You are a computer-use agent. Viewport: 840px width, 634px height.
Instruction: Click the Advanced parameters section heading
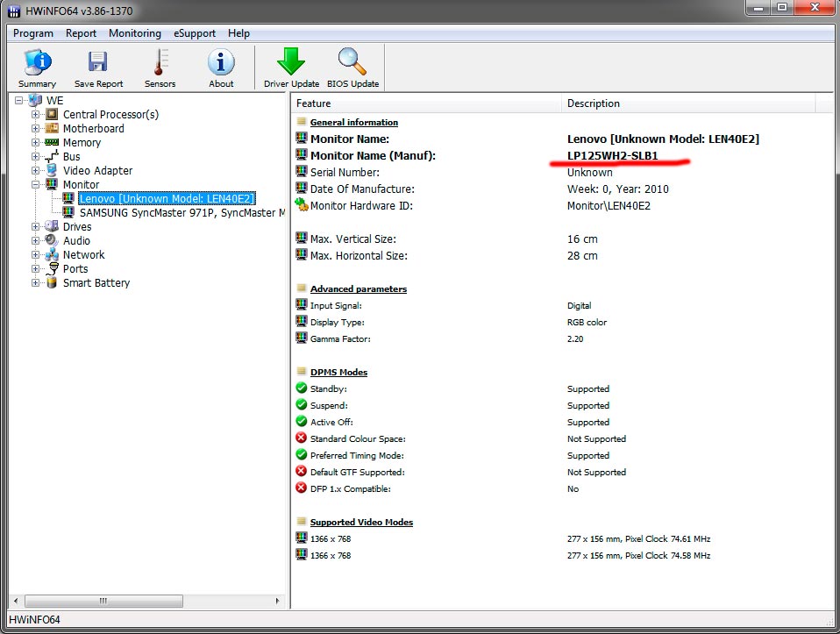coord(359,289)
